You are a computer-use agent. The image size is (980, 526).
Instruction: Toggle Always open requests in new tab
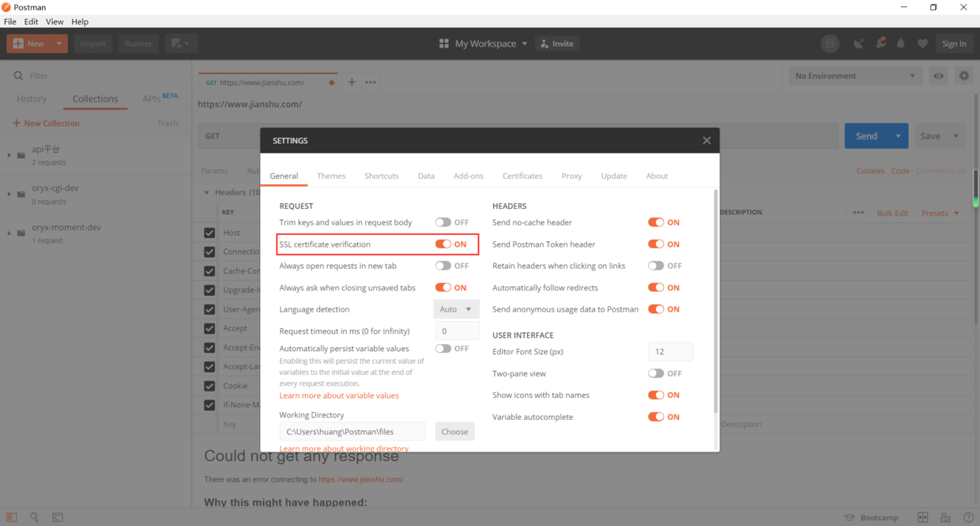coord(443,266)
